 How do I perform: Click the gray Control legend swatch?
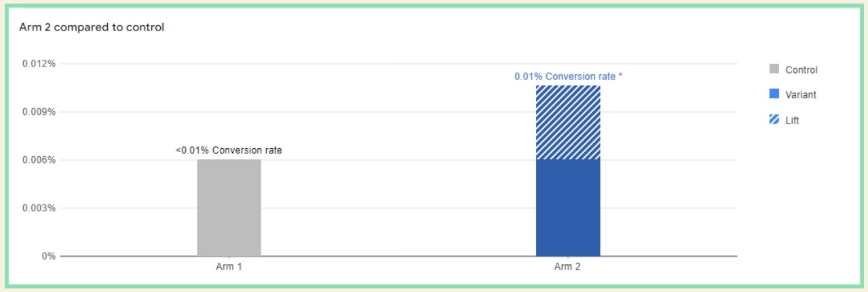point(774,69)
